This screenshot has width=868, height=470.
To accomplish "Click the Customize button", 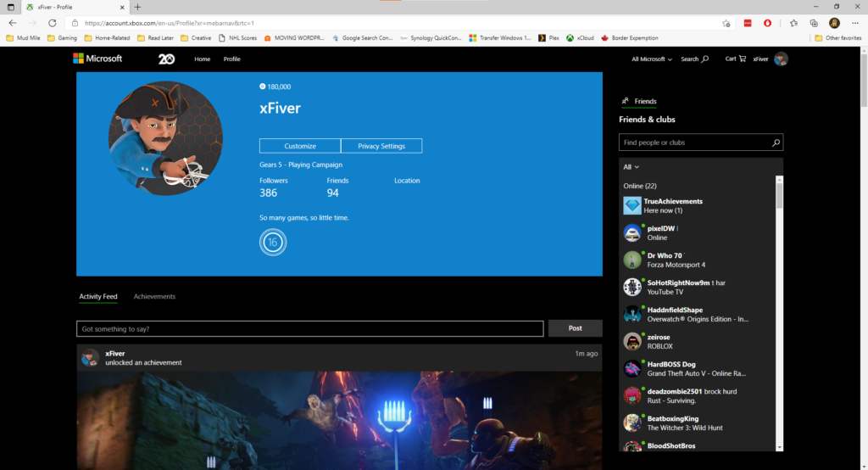I will 300,146.
